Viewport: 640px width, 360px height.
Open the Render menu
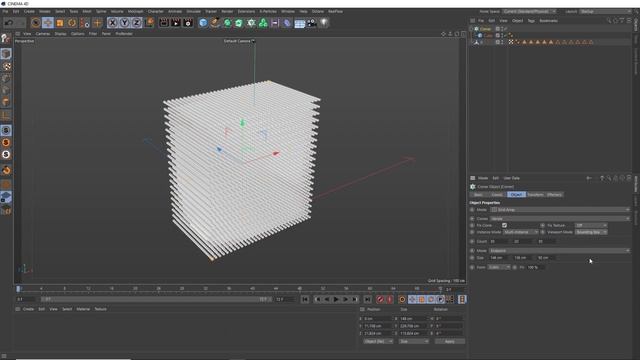coord(227,11)
